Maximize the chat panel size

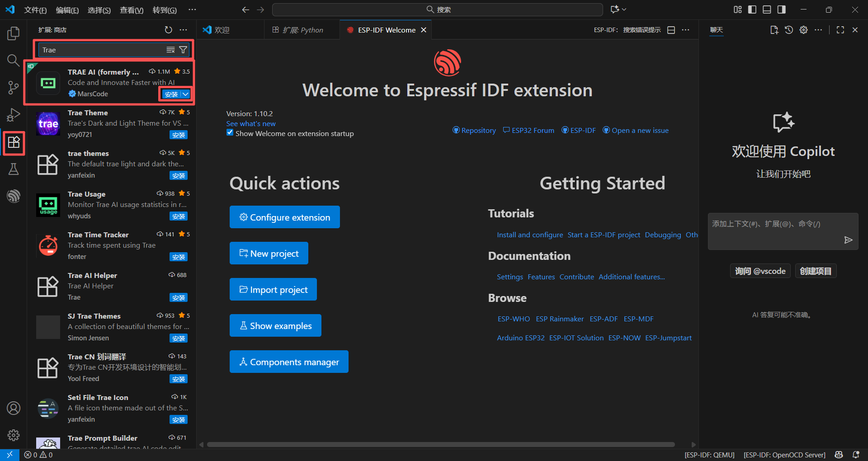point(840,30)
